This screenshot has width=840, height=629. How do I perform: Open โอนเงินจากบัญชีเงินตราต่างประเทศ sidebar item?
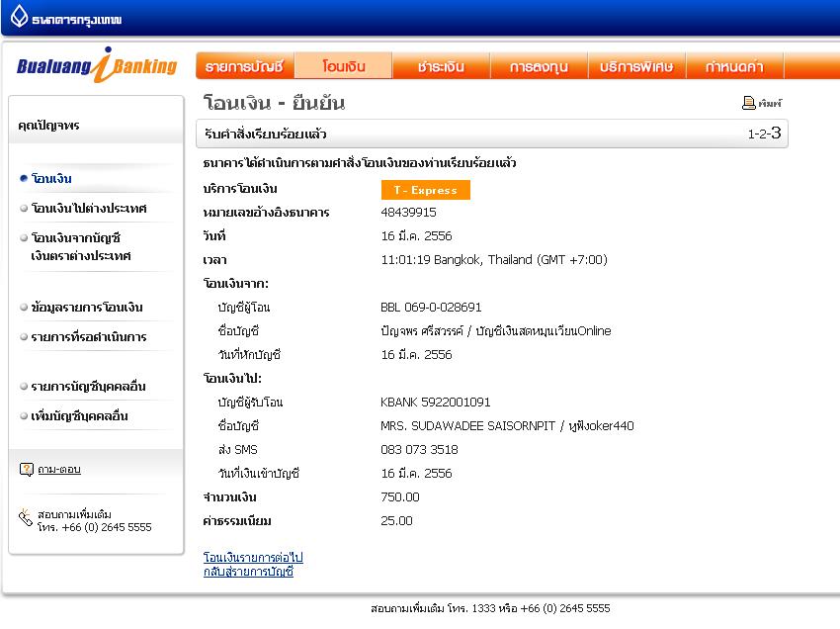point(81,246)
